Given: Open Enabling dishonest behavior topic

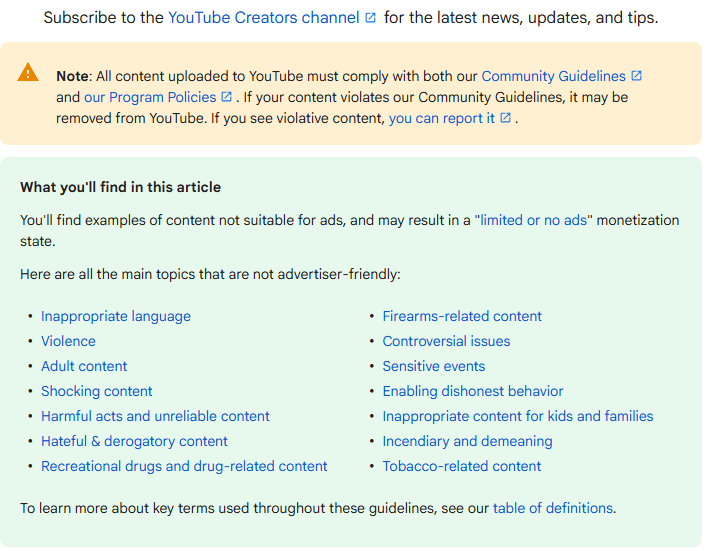Looking at the screenshot, I should coord(473,391).
